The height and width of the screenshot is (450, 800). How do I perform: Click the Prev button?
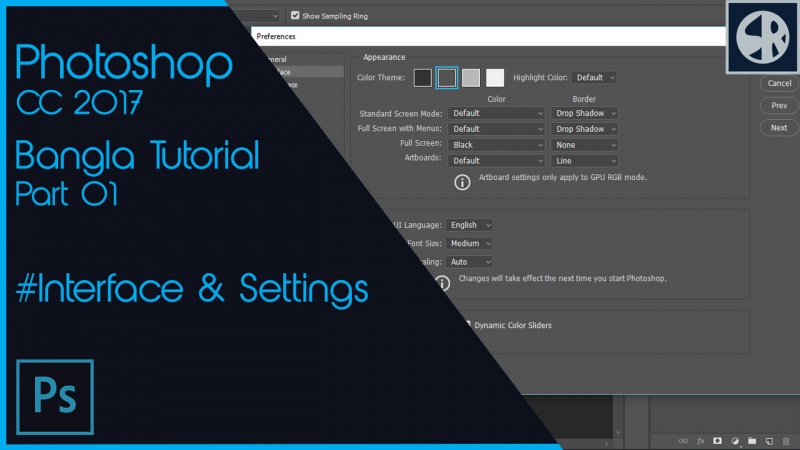(779, 106)
